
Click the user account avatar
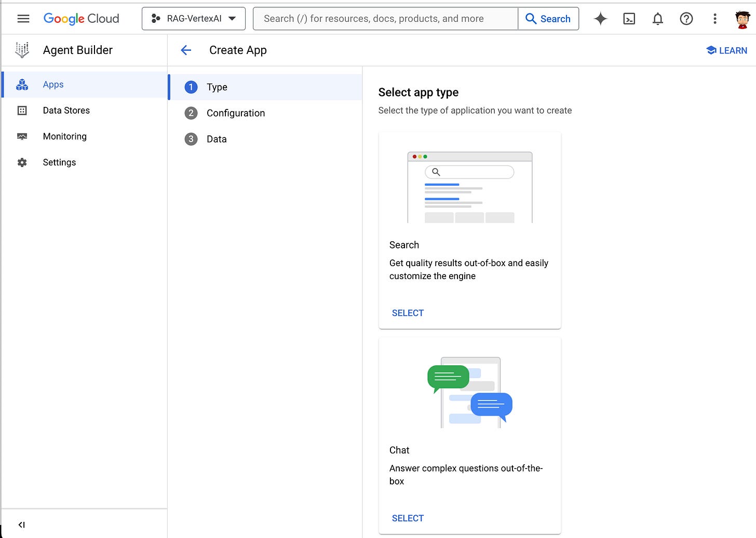pos(743,19)
